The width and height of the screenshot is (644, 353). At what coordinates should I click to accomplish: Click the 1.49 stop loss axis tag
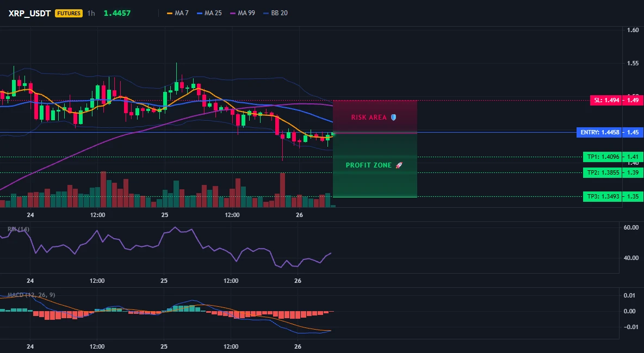[x=633, y=100]
